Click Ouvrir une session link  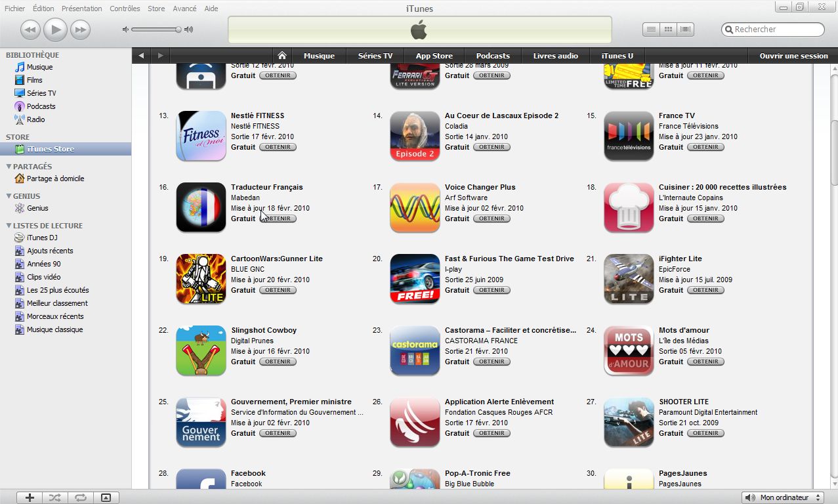click(x=793, y=56)
